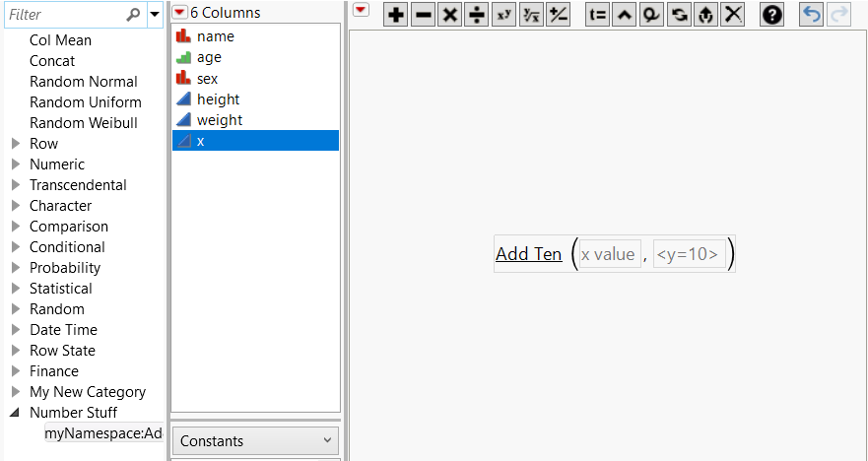The width and height of the screenshot is (868, 461).
Task: Select the height column
Action: click(218, 99)
